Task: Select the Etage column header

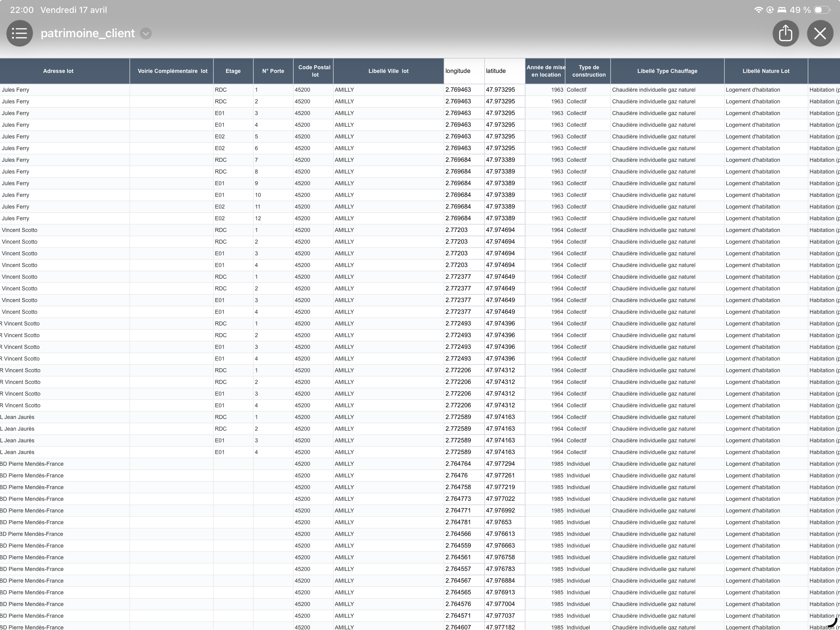Action: pos(233,71)
